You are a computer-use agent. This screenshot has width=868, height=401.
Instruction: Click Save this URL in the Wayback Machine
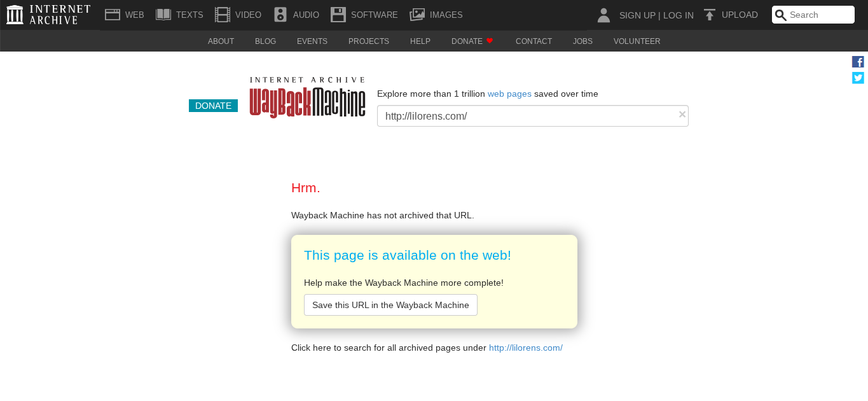click(x=390, y=305)
